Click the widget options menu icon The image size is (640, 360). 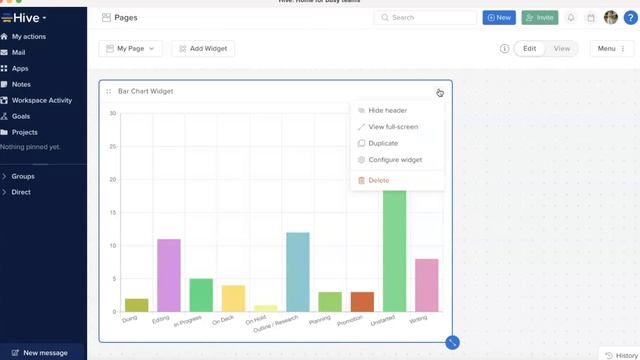click(x=440, y=93)
